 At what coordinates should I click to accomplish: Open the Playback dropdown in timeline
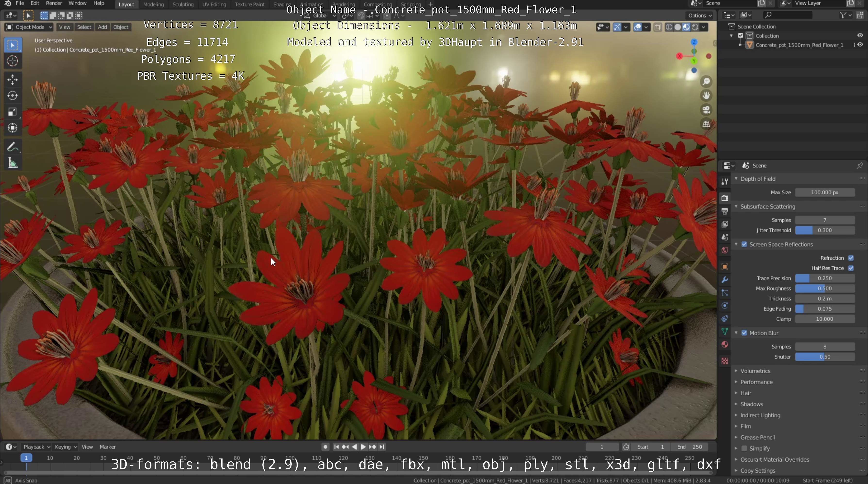coord(36,447)
